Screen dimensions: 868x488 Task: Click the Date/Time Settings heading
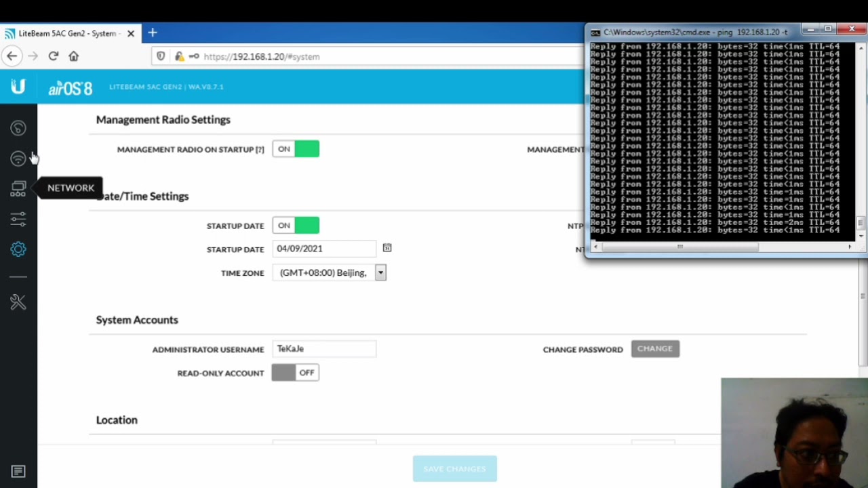point(142,196)
